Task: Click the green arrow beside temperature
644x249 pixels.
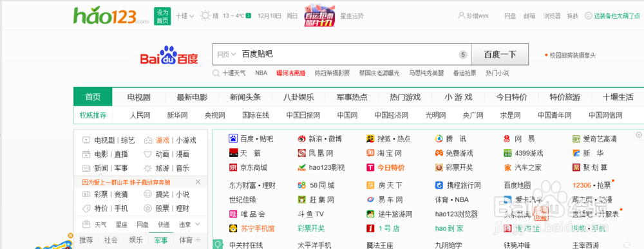Action: click(249, 16)
